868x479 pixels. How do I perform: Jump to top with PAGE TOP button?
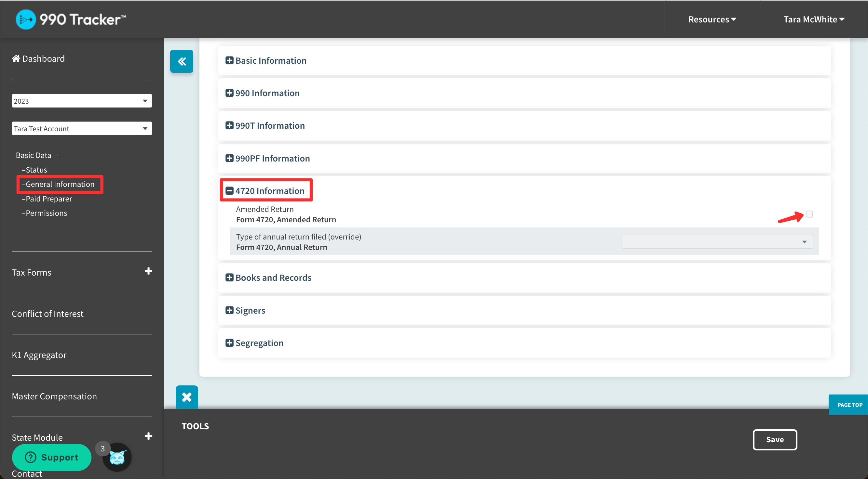tap(849, 405)
